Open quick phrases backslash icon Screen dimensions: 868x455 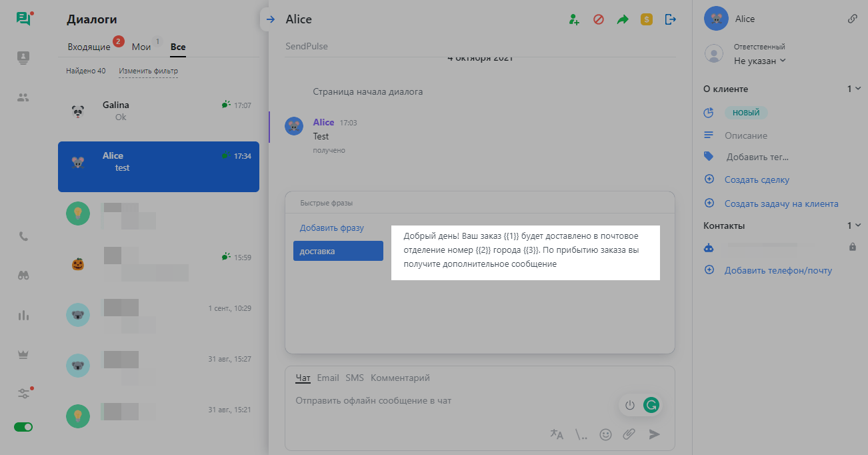pyautogui.click(x=581, y=434)
